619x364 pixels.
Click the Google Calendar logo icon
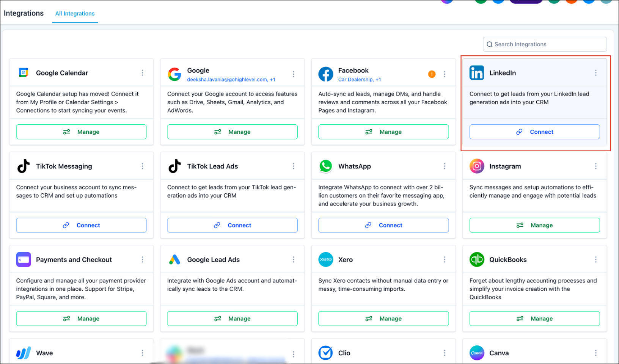coord(24,72)
